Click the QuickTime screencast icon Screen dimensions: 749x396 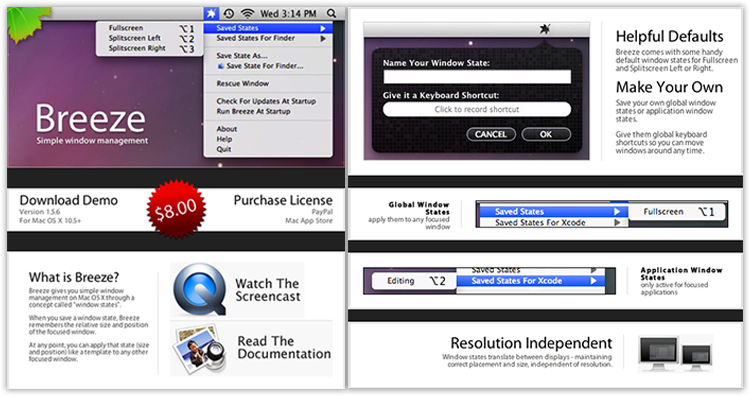point(200,289)
